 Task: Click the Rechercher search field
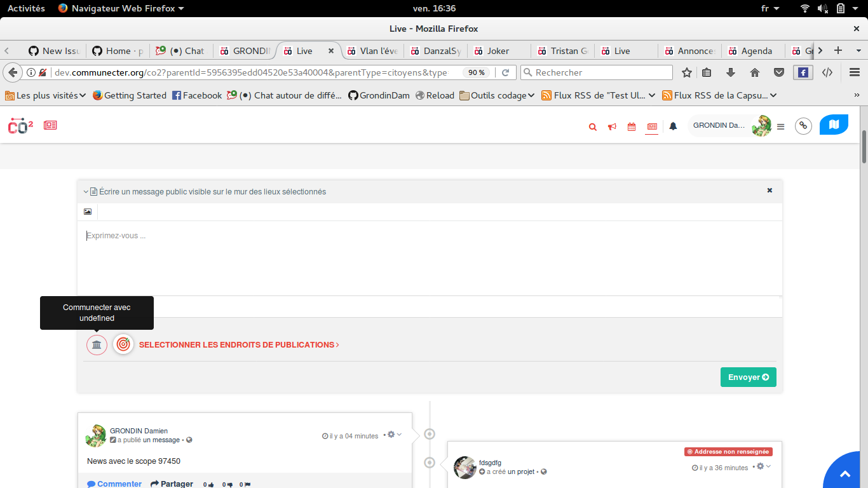596,72
